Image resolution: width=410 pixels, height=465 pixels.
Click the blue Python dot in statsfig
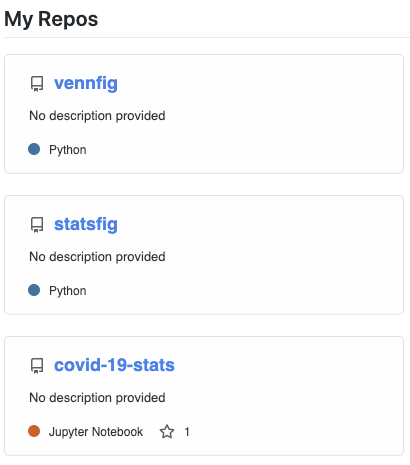[x=34, y=290]
